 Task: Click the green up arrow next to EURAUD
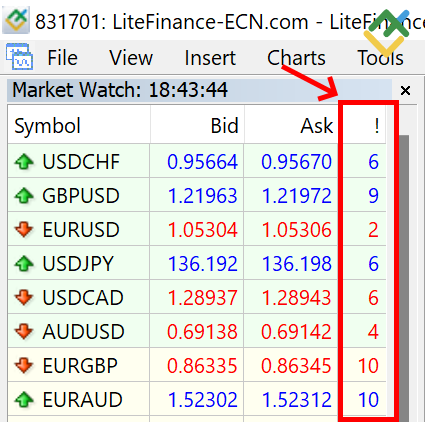point(24,400)
